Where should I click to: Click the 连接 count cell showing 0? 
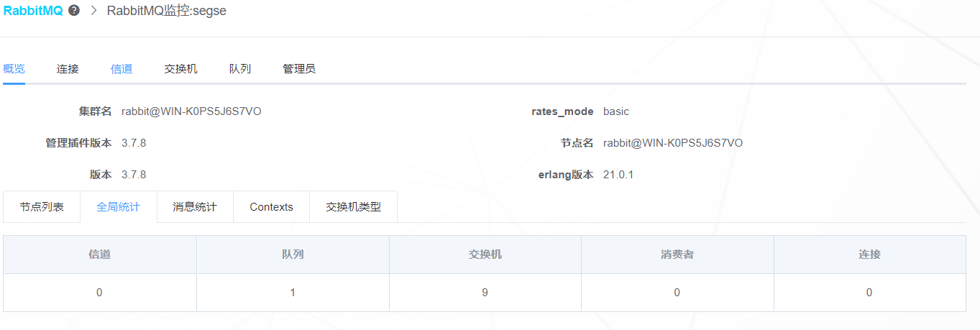pos(870,293)
